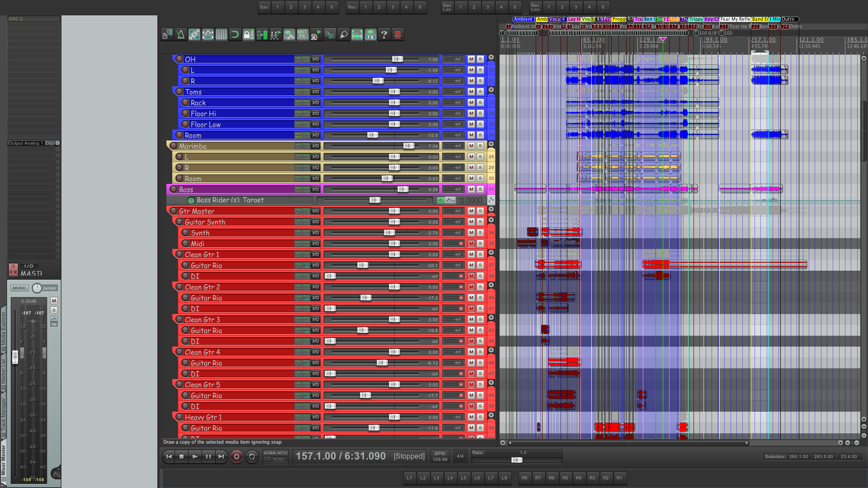
Task: Click the L1 bottom toolbar button
Action: [409, 478]
